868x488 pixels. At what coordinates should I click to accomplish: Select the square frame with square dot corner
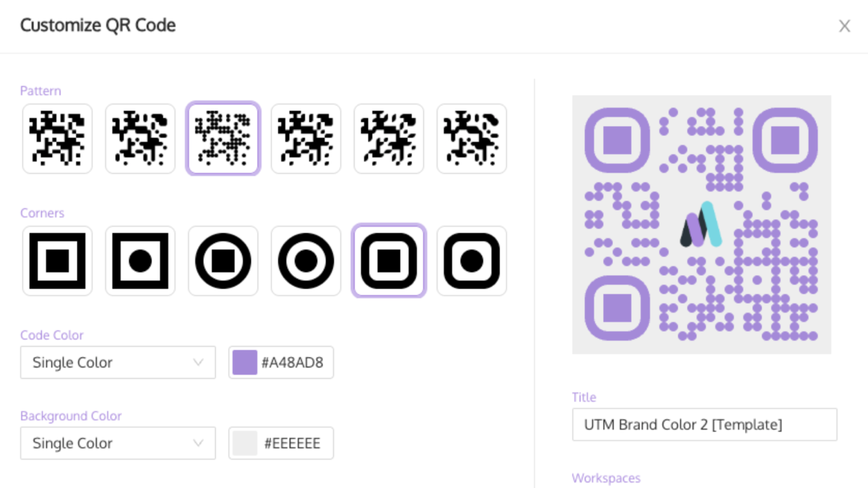click(57, 260)
